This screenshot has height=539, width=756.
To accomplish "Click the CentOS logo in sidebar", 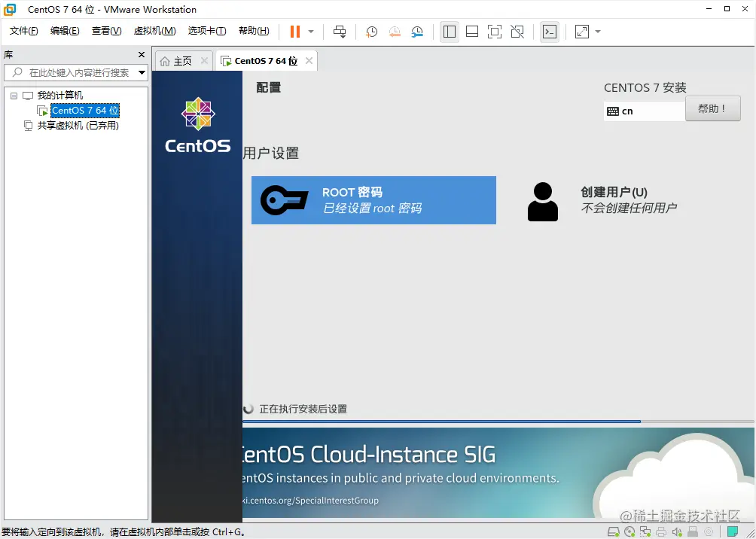I will click(x=198, y=125).
